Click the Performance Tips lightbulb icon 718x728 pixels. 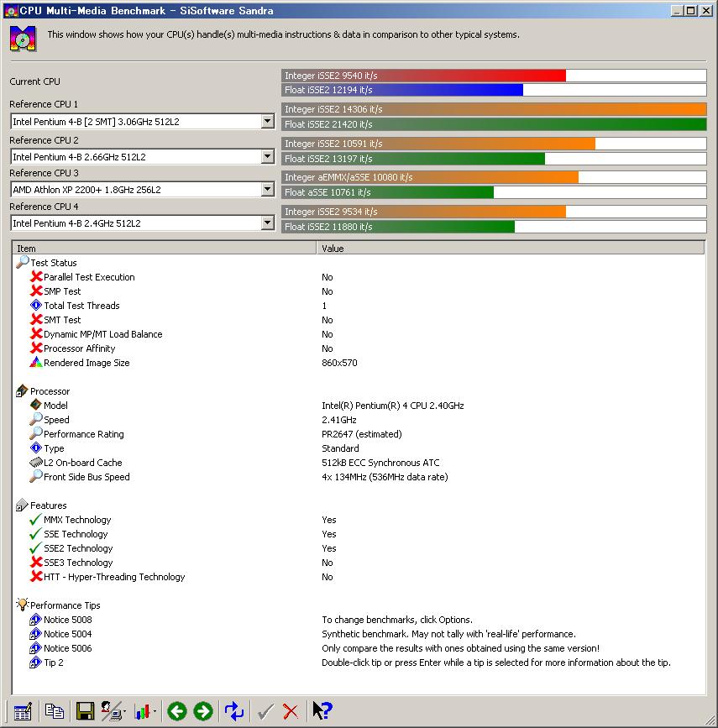23,605
